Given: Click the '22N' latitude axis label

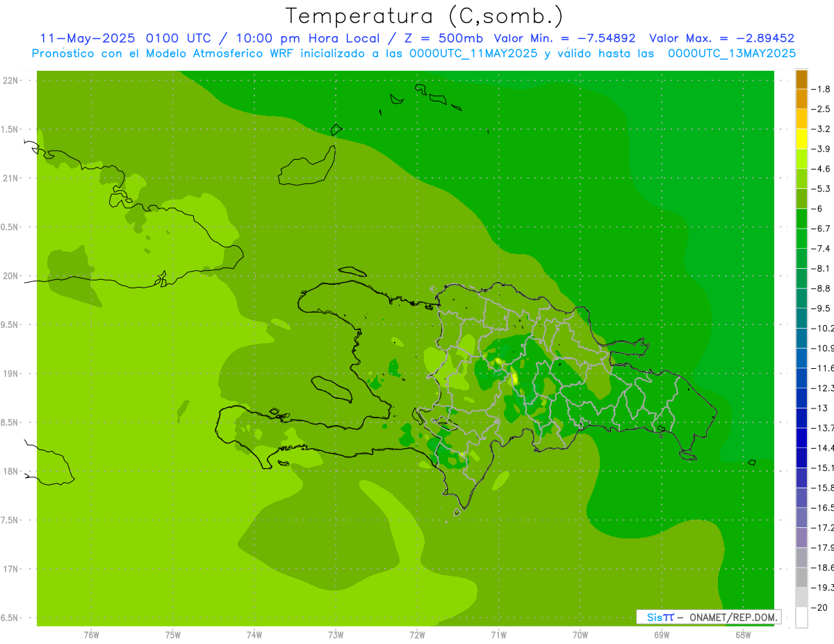Looking at the screenshot, I should point(10,80).
